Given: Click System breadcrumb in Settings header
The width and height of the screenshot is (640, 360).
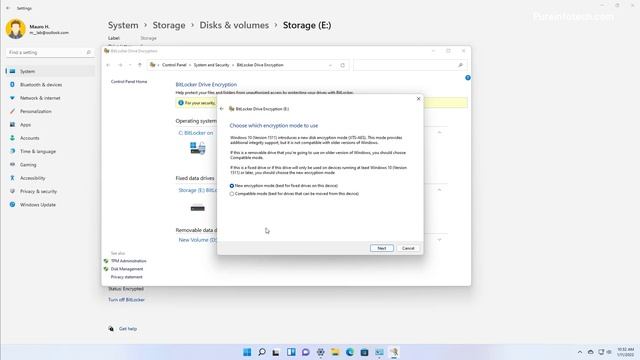Looking at the screenshot, I should point(123,25).
